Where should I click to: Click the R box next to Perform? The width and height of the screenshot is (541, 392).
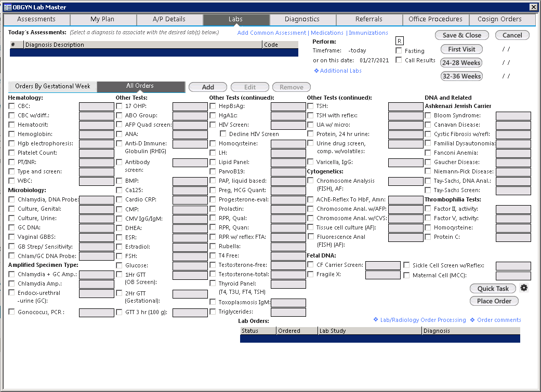399,41
